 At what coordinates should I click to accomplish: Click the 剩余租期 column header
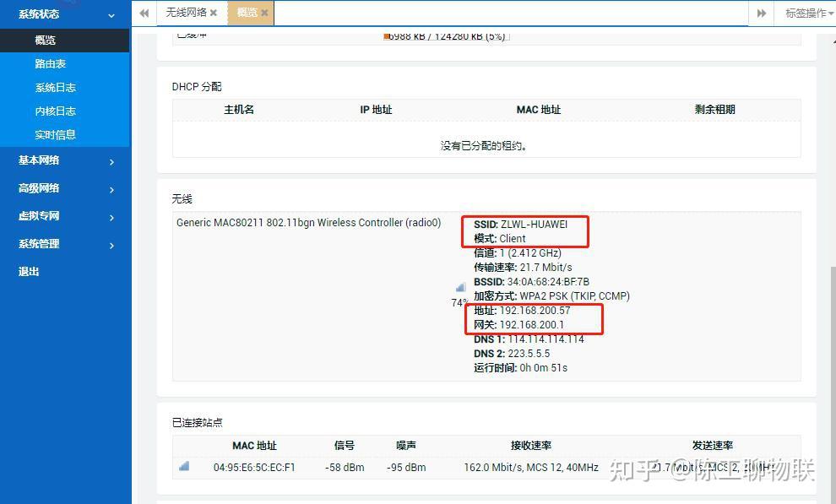tap(714, 110)
